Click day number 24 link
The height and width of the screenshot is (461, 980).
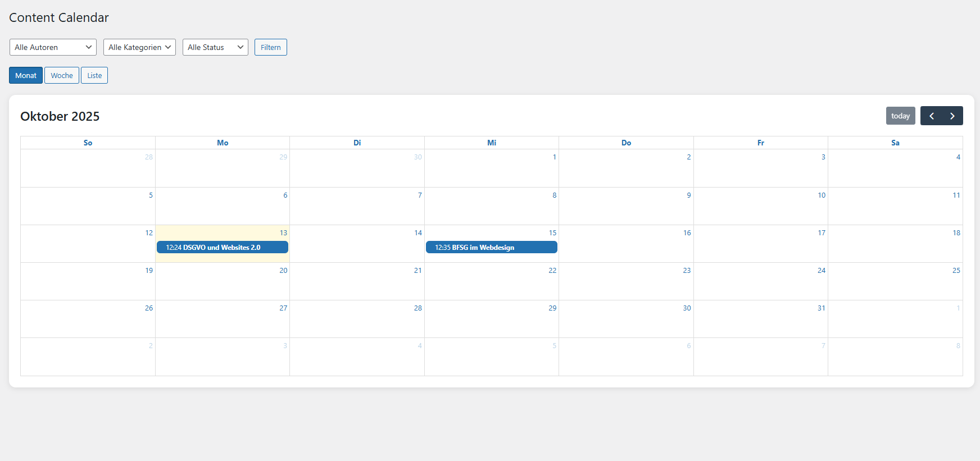[821, 271]
